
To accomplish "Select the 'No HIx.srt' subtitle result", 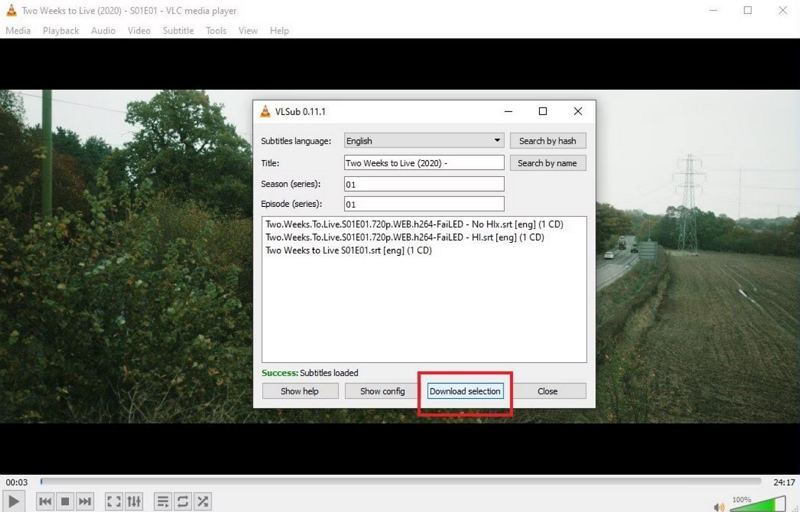I will click(x=414, y=224).
